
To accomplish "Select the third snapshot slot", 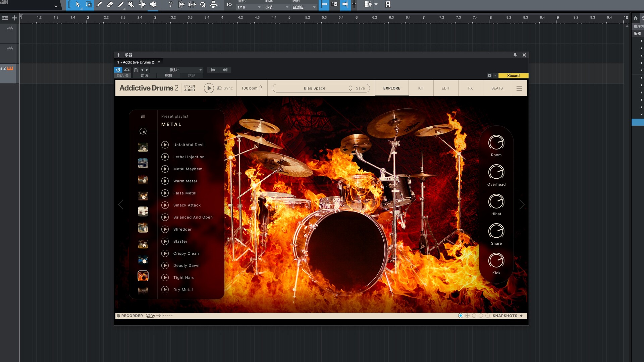I will point(474,316).
